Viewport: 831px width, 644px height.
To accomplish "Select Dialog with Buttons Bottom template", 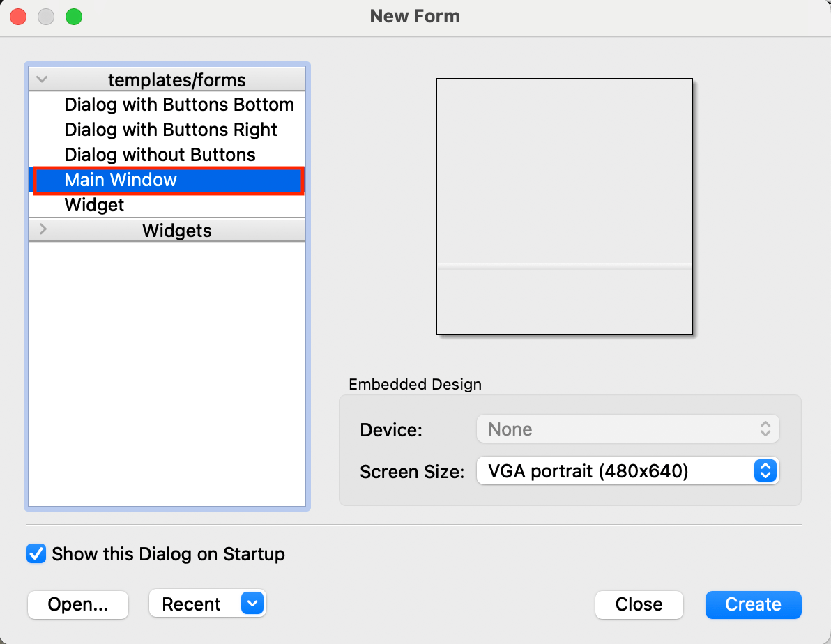I will pos(178,105).
